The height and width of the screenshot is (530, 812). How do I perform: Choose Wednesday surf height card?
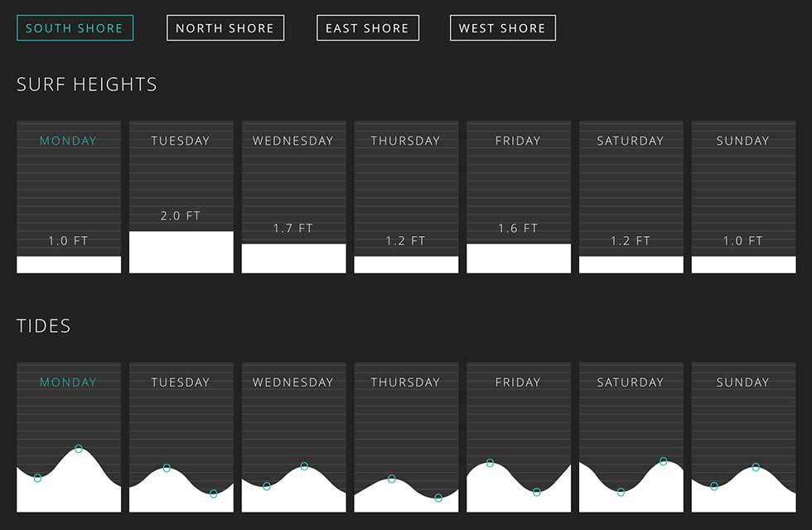[293, 197]
